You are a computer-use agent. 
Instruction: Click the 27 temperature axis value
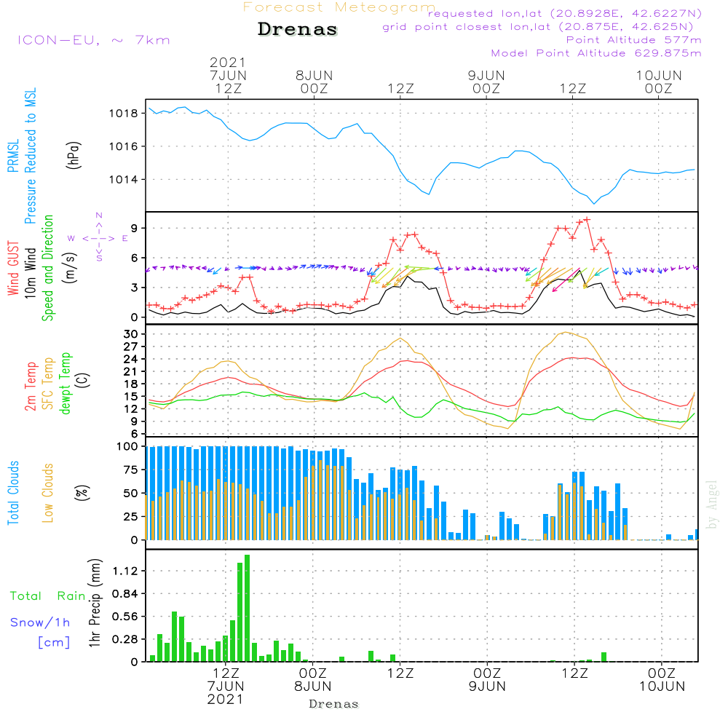131,347
